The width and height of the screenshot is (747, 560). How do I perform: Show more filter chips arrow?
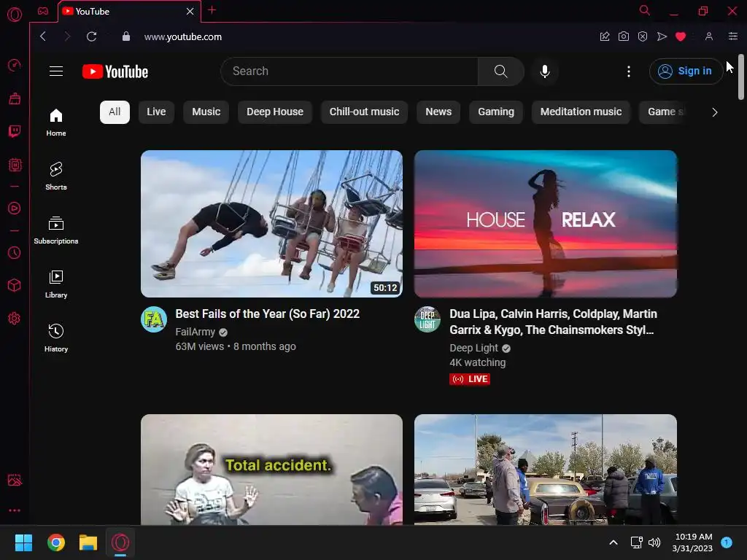pos(714,112)
